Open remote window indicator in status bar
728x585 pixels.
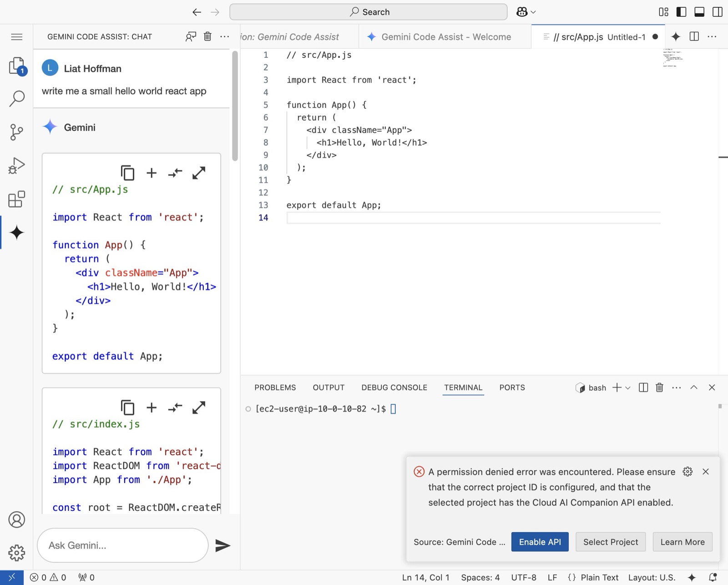pos(12,577)
